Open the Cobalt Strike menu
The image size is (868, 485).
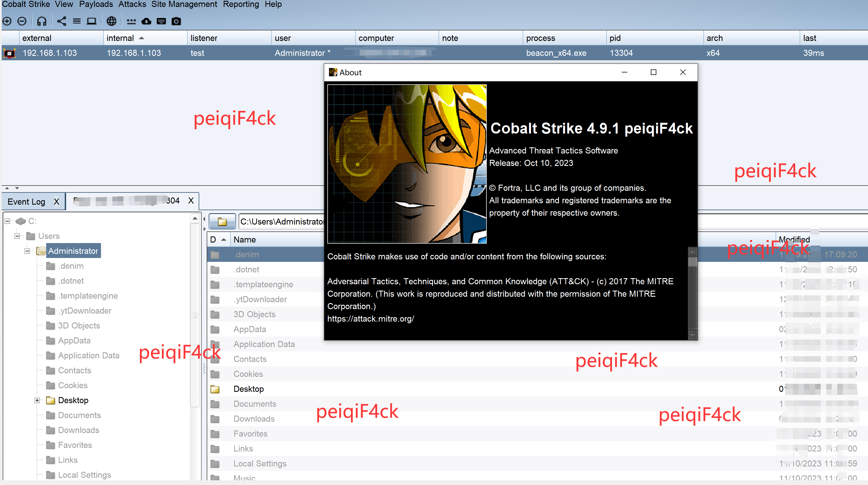click(x=26, y=4)
